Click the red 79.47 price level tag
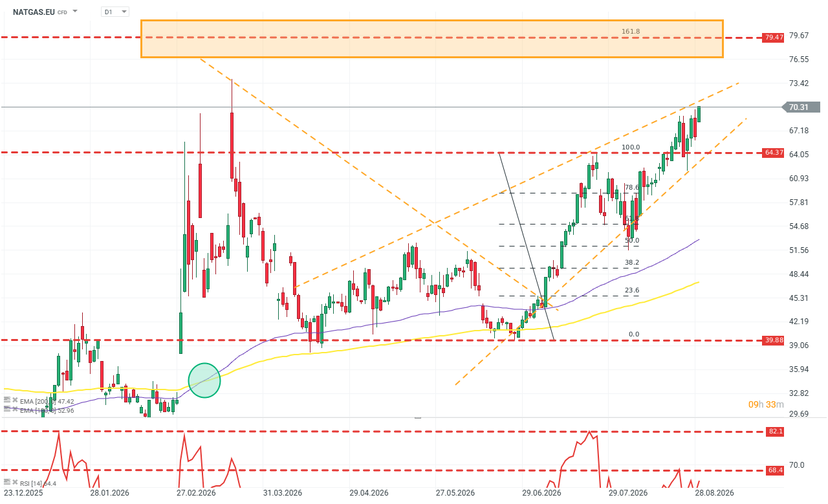Viewport: 828px width, 504px height. [x=774, y=38]
